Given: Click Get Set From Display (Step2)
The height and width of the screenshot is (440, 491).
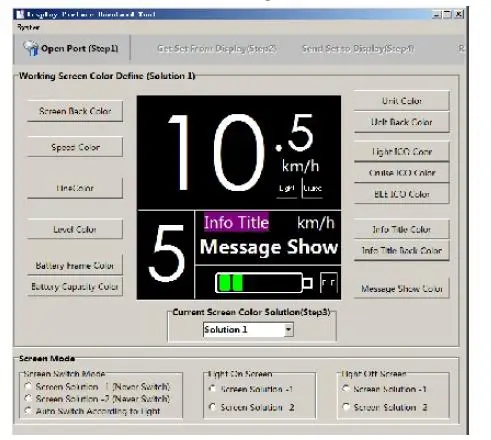Looking at the screenshot, I should (x=217, y=49).
